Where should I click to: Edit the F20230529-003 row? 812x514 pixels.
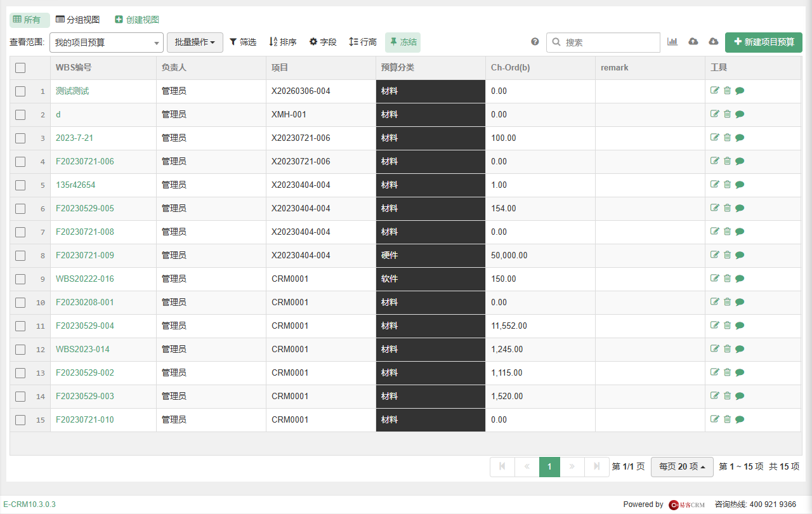[715, 396]
